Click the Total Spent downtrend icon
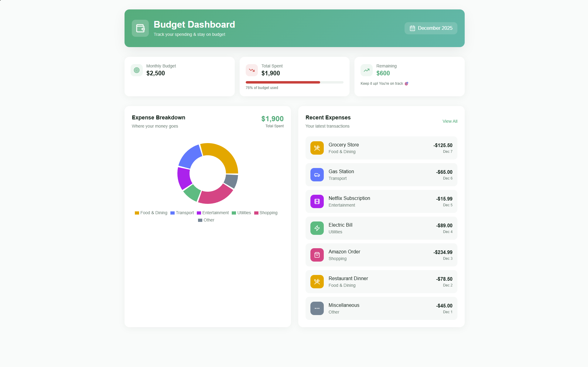Viewport: 588px width, 367px height. pyautogui.click(x=252, y=70)
